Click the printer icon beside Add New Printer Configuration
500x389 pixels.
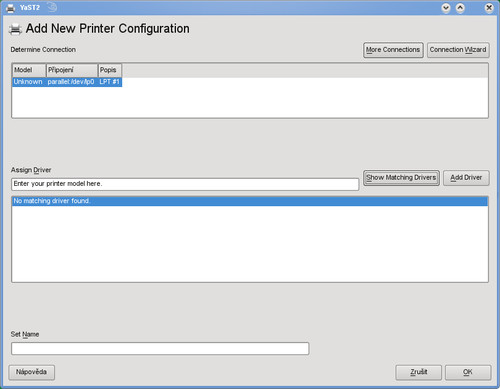click(x=15, y=29)
